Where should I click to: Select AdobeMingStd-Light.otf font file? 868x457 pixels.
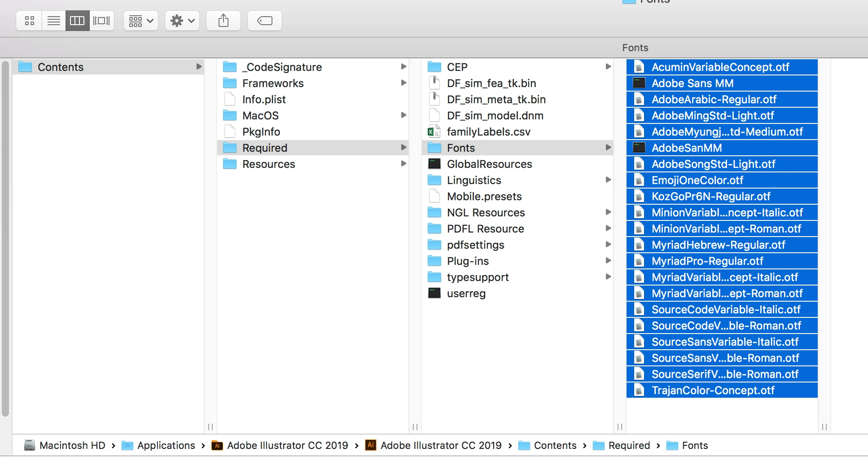(722, 115)
